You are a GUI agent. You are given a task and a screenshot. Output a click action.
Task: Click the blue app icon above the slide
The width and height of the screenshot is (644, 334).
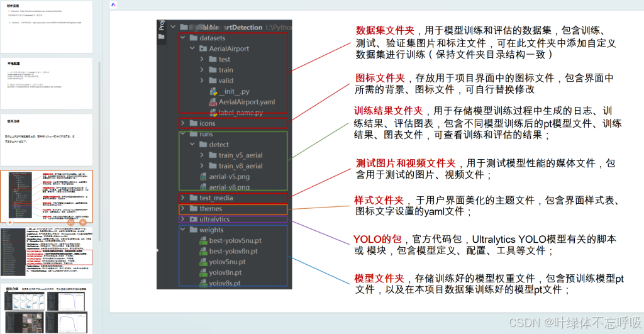click(x=114, y=4)
